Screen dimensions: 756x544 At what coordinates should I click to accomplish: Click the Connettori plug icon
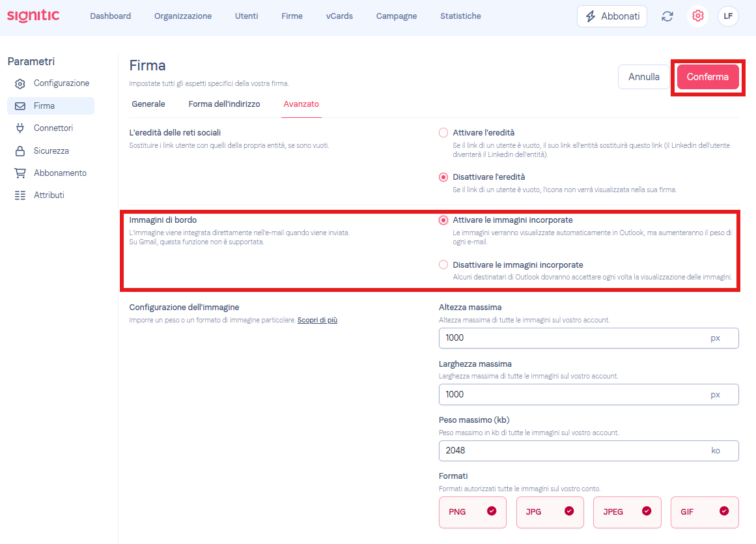coord(20,128)
